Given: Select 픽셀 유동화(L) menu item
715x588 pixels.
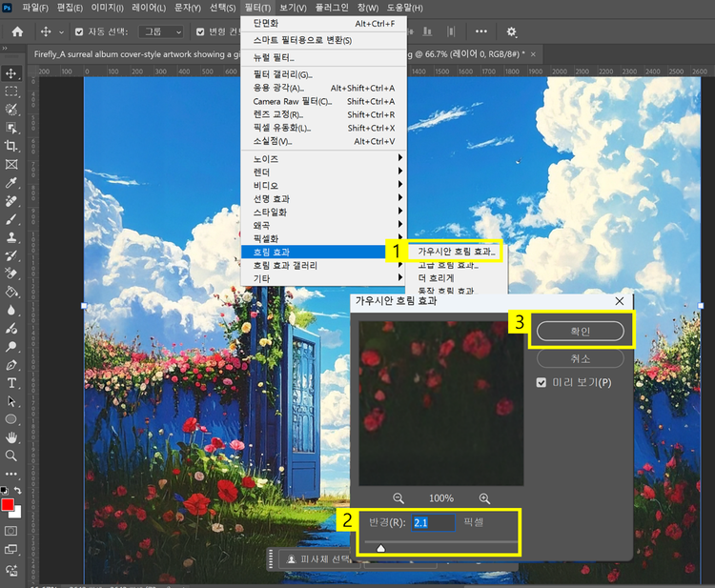Looking at the screenshot, I should pos(323,128).
